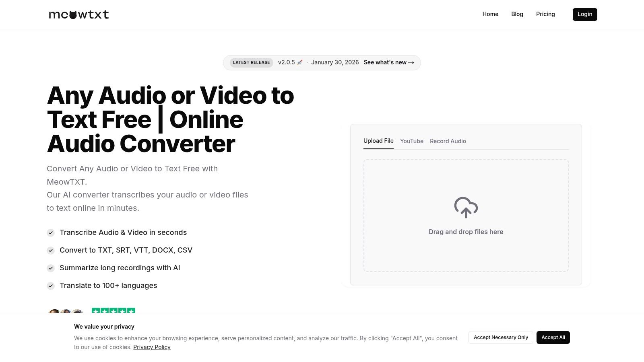This screenshot has width=644, height=362.
Task: Click the checkmark beside "Translate to 100+ languages"
Action: [51, 286]
